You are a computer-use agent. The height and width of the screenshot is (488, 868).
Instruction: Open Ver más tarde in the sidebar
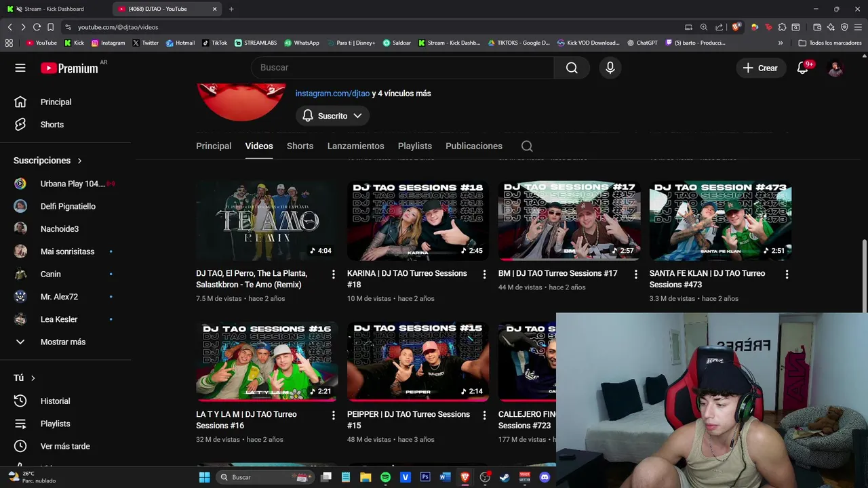point(66,446)
